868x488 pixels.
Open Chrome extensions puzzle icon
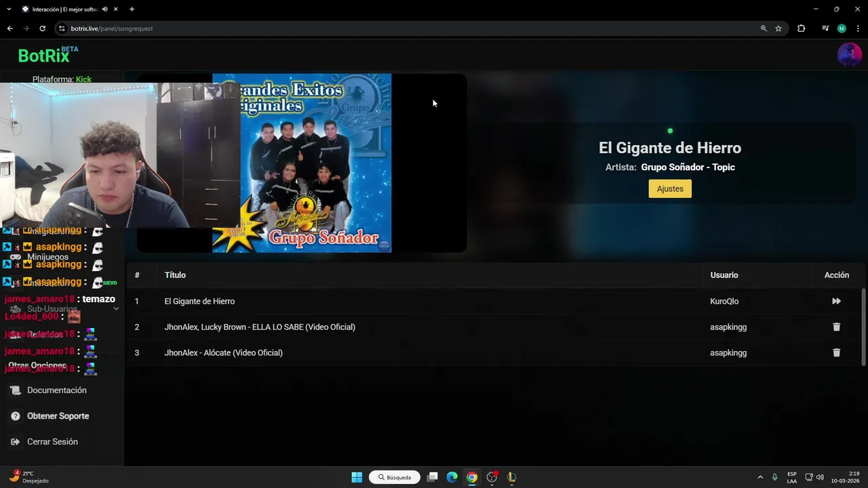tap(801, 28)
